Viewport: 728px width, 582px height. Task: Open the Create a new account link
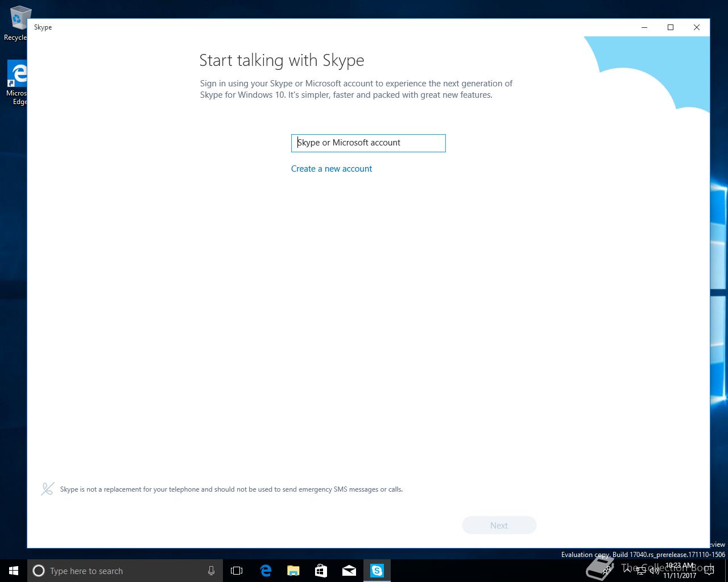332,169
